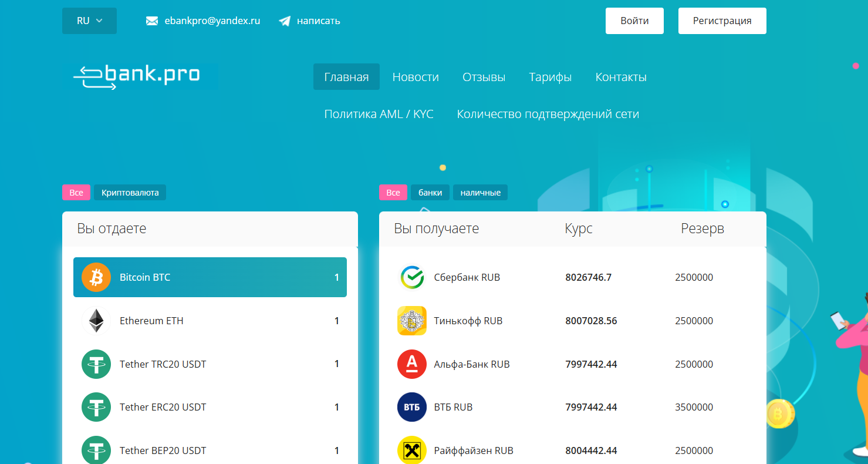The image size is (868, 464).
Task: Click the Войти login button
Action: [x=634, y=21]
